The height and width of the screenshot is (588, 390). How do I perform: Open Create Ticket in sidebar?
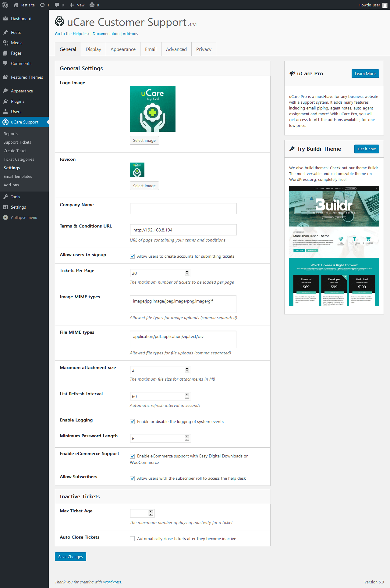click(x=15, y=151)
